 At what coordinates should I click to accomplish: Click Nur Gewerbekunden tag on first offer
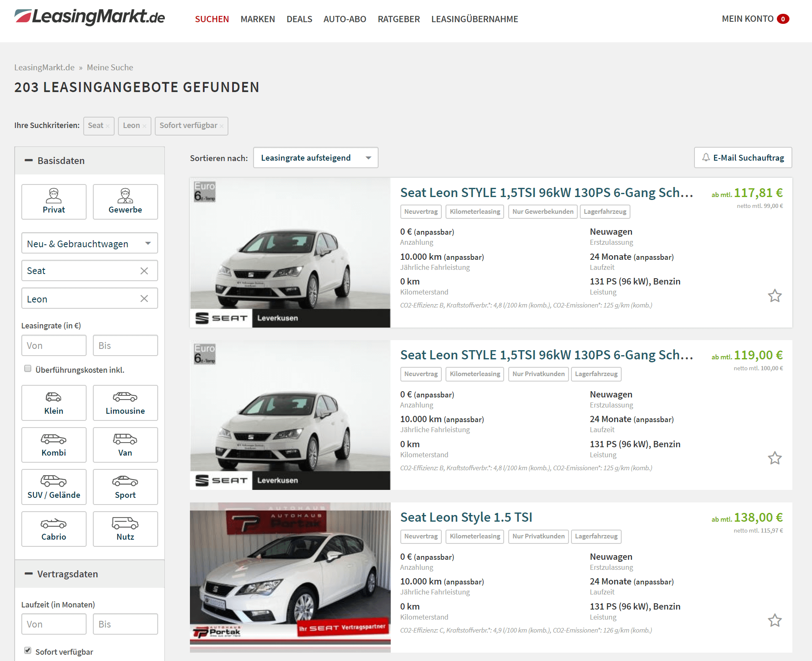[543, 212]
